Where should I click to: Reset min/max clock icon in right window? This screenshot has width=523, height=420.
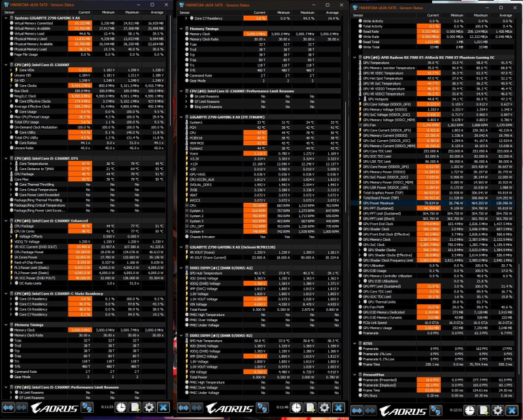[469, 411]
